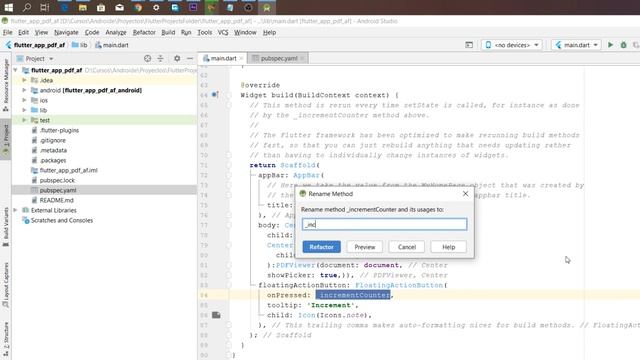Close the pubspec.yaml editor tab
Viewport: 640px width, 360px height.
[x=302, y=58]
